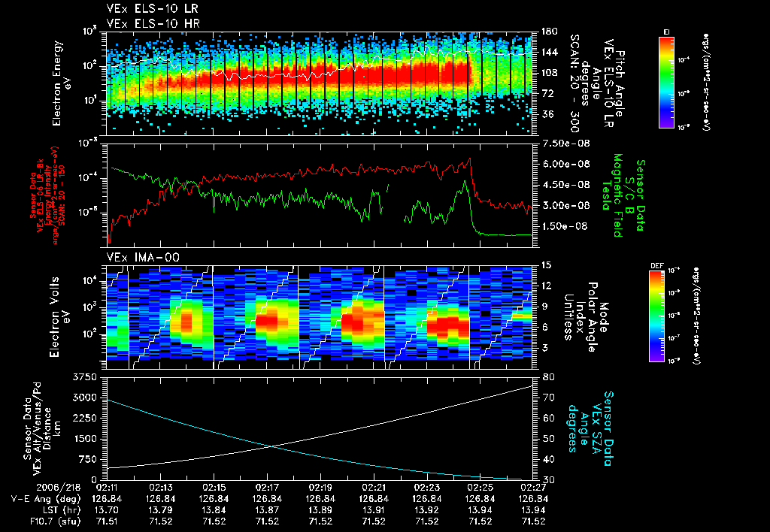Click the LST value 13.70

(x=107, y=510)
